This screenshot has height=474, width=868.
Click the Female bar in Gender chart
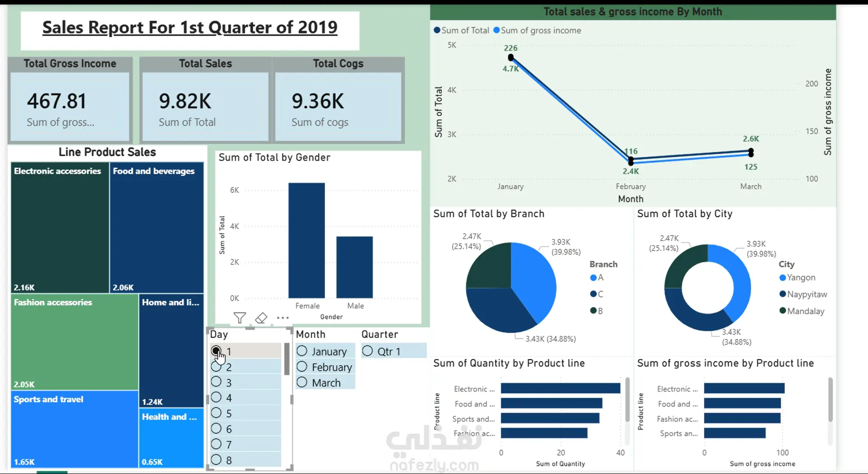(x=307, y=240)
